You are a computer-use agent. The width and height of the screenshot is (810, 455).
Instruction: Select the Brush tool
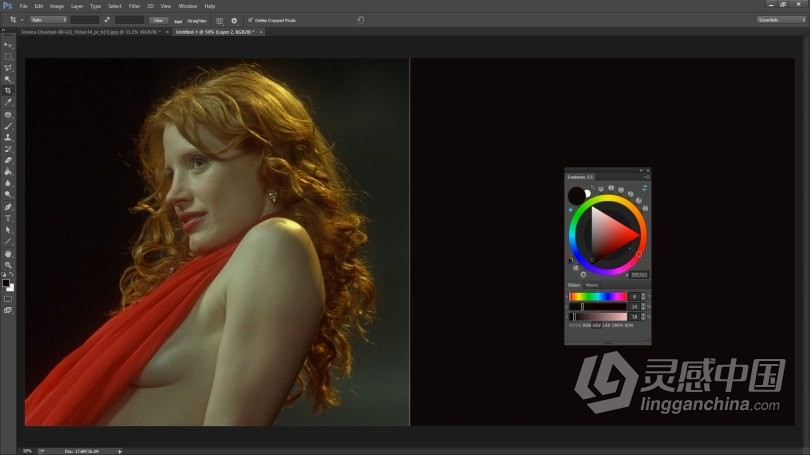(x=8, y=126)
